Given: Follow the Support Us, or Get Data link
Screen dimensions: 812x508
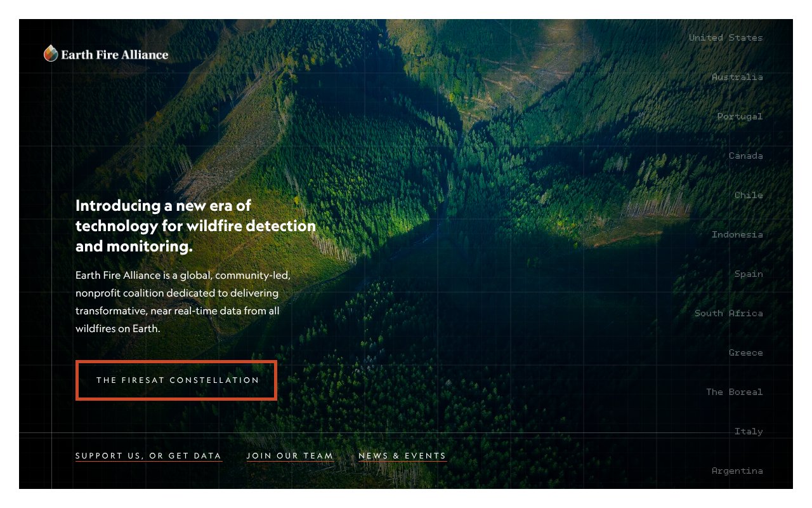Looking at the screenshot, I should tap(148, 456).
